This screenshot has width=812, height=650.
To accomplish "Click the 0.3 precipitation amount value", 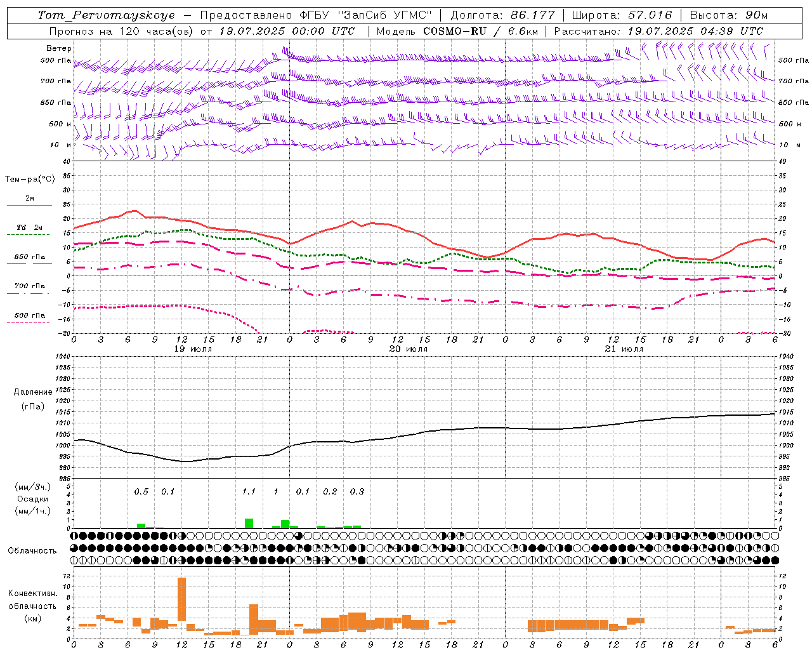I will pyautogui.click(x=357, y=492).
